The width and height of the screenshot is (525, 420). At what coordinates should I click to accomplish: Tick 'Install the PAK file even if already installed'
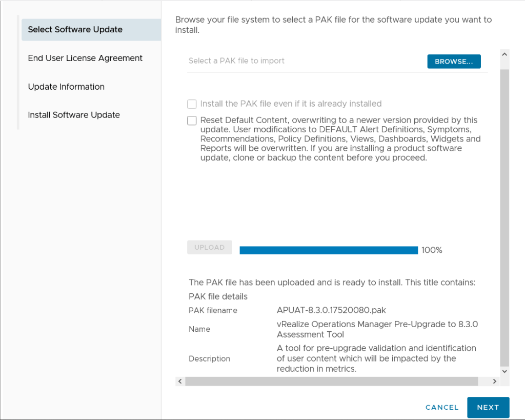click(x=192, y=104)
